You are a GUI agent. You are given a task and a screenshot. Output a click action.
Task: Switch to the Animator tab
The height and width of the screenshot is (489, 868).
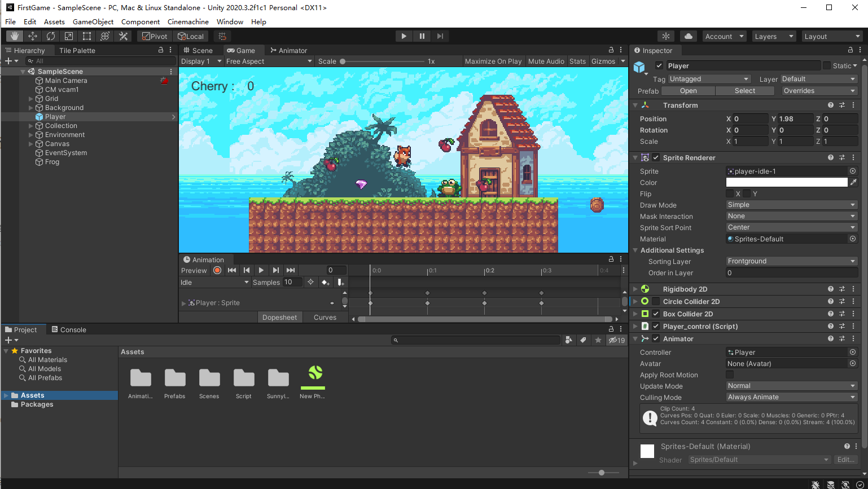(x=289, y=50)
